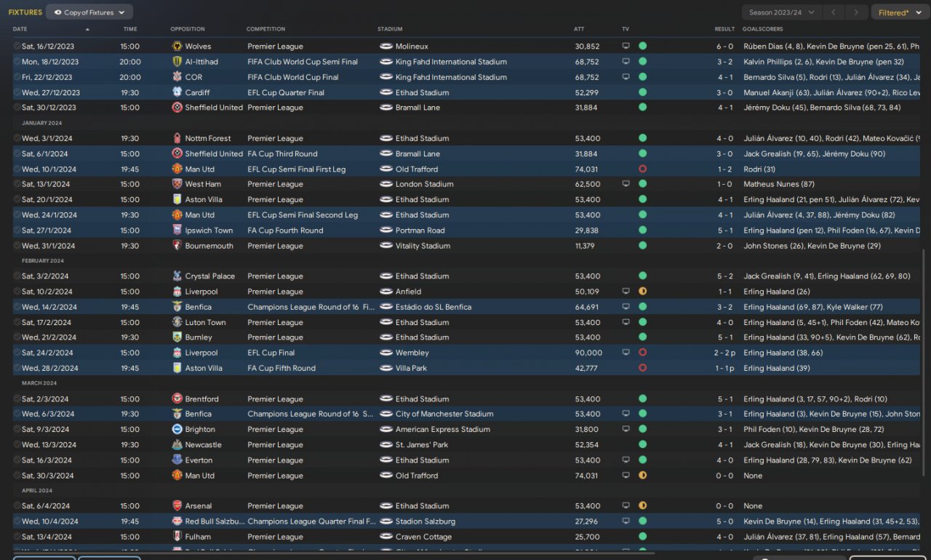Click the Wolves club badge
The image size is (931, 560).
177,47
